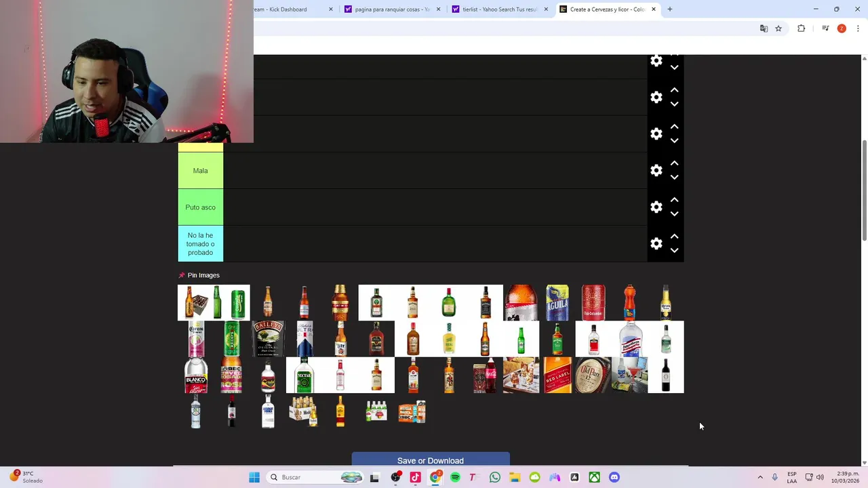Open the browser extensions menu
868x488 pixels.
802,28
